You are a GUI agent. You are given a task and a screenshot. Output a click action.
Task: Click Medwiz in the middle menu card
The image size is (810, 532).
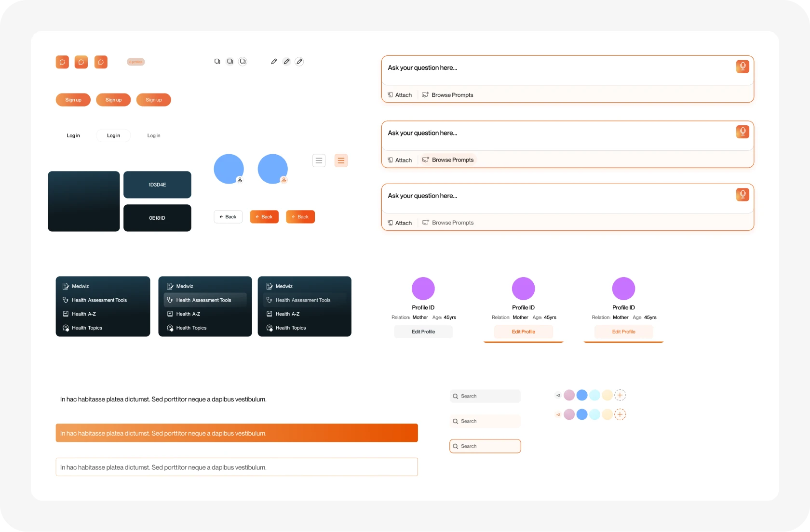pyautogui.click(x=180, y=286)
